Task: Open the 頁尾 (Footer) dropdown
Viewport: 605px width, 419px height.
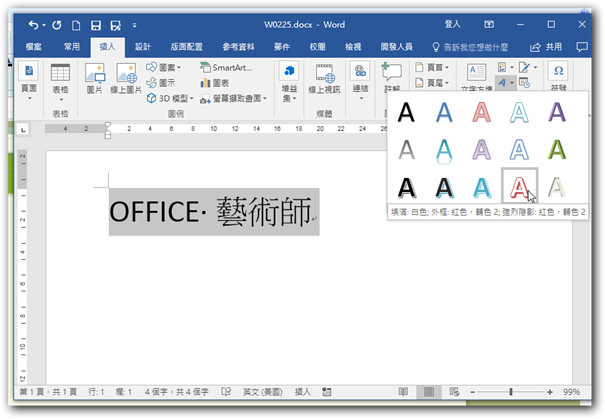Action: coord(432,83)
